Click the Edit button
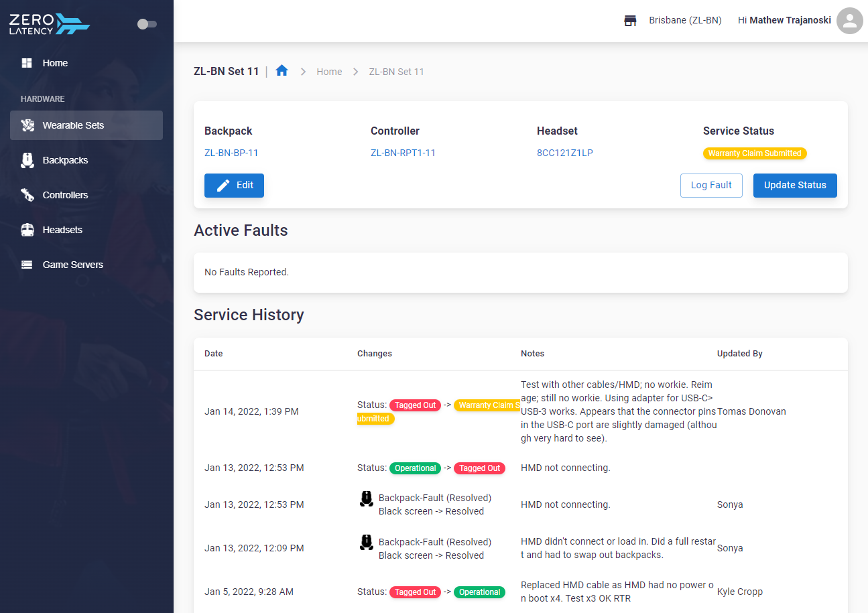The image size is (868, 613). click(234, 186)
